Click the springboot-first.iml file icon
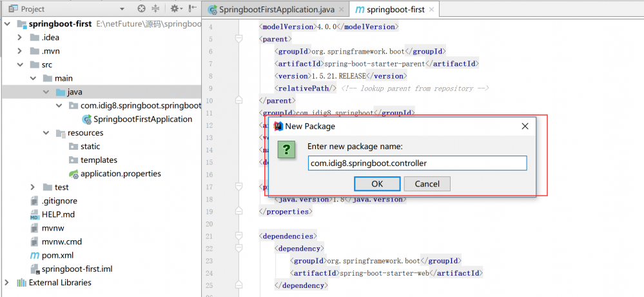This screenshot has width=644, height=297. tap(35, 269)
